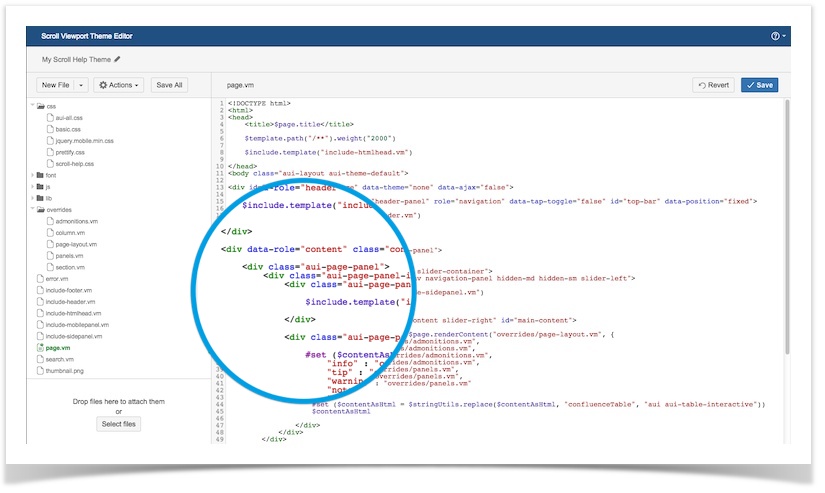The image size is (825, 493).
Task: Open the Actions dropdown menu
Action: [x=119, y=85]
